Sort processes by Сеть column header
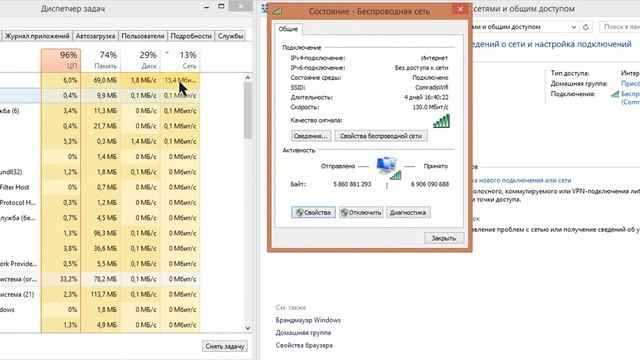This screenshot has width=640, height=360. (180, 60)
